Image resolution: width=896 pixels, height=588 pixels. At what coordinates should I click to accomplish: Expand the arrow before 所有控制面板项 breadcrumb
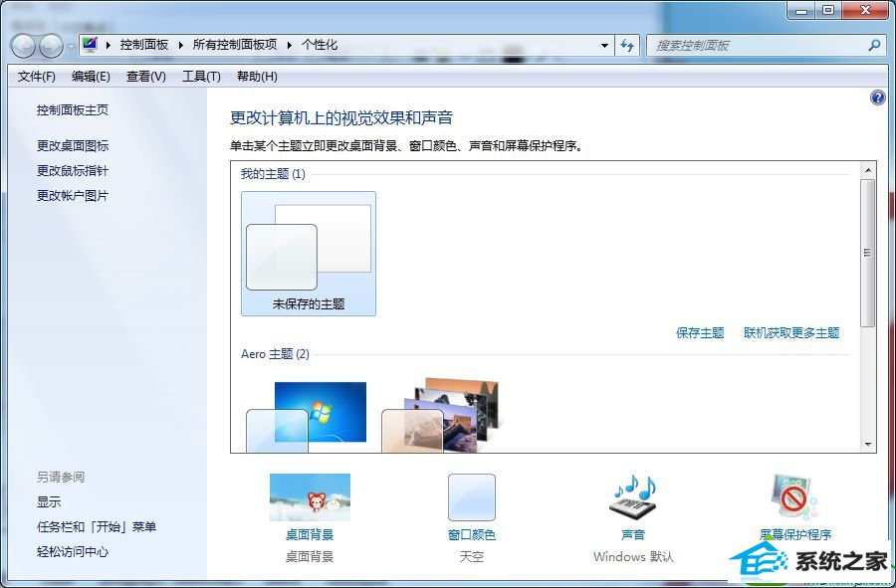click(180, 45)
